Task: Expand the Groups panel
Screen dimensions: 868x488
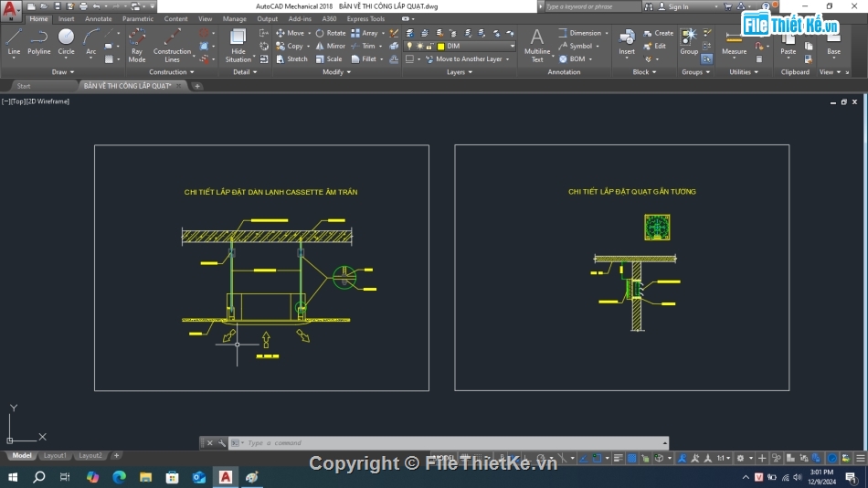Action: 695,72
